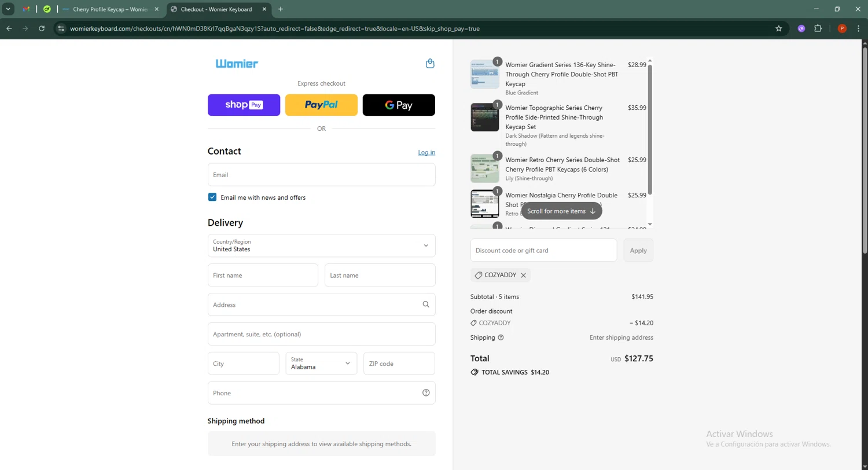Click the order list scroll-down arrow
Viewport: 868px width, 470px height.
(x=650, y=225)
